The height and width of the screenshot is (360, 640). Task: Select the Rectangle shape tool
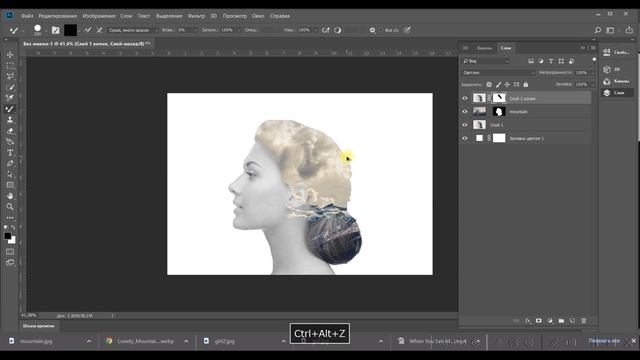click(10, 185)
